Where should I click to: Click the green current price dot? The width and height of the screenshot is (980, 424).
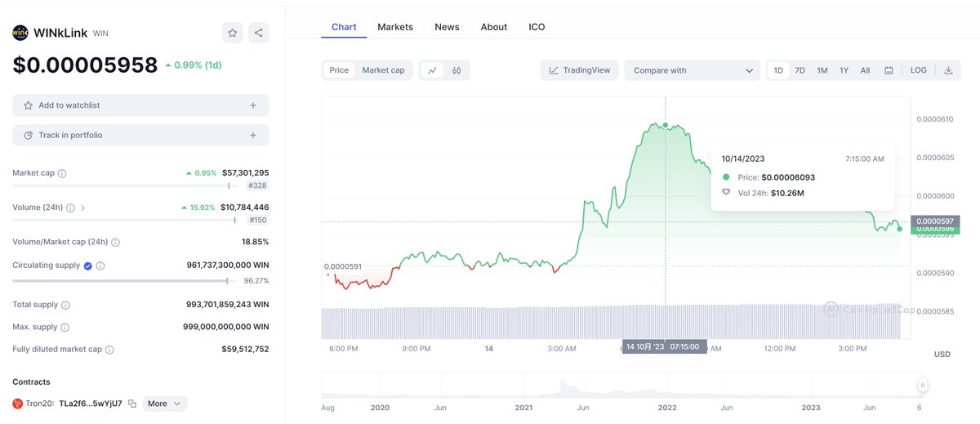[900, 229]
